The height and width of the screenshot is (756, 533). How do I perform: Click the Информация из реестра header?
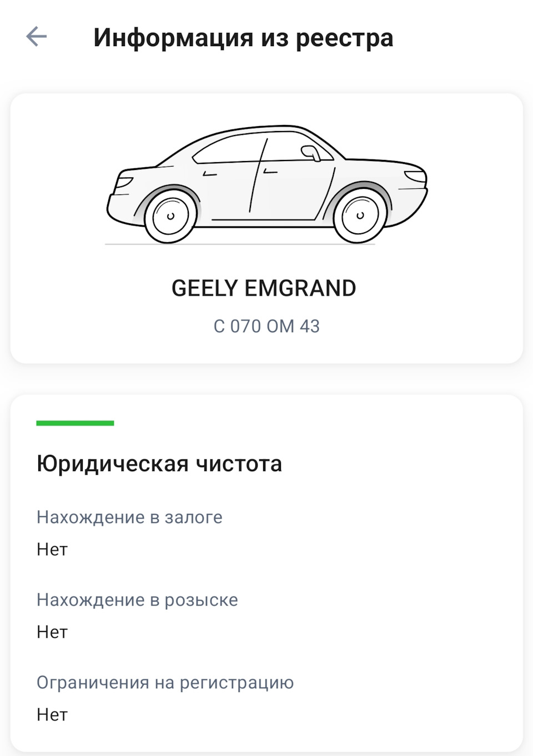click(243, 38)
